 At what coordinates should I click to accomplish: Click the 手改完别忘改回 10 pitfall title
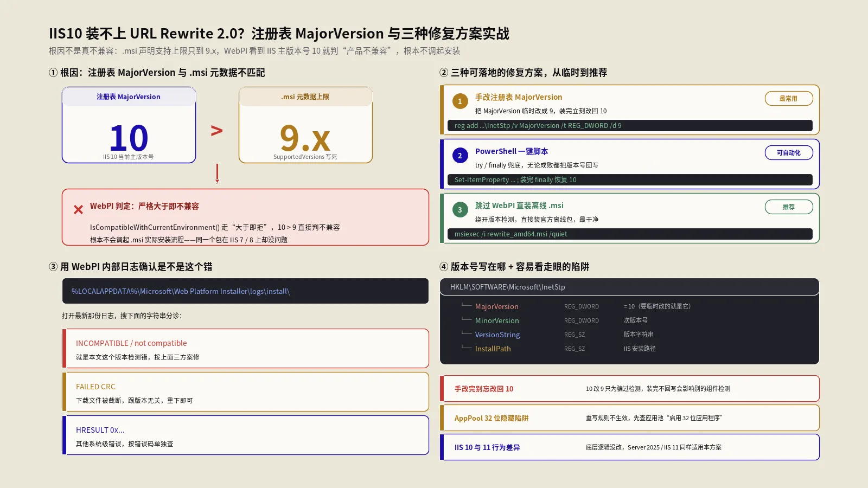tap(484, 389)
